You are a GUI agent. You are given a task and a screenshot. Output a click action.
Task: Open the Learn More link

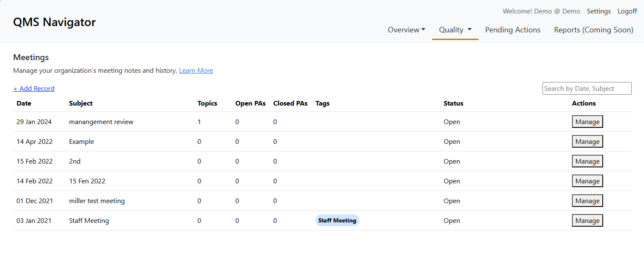pyautogui.click(x=196, y=71)
